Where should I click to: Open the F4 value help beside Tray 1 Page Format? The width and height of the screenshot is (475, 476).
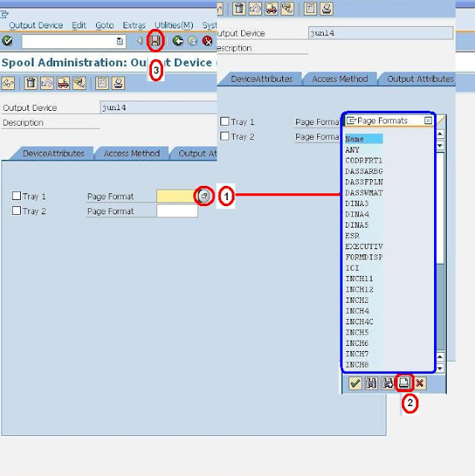(x=204, y=196)
